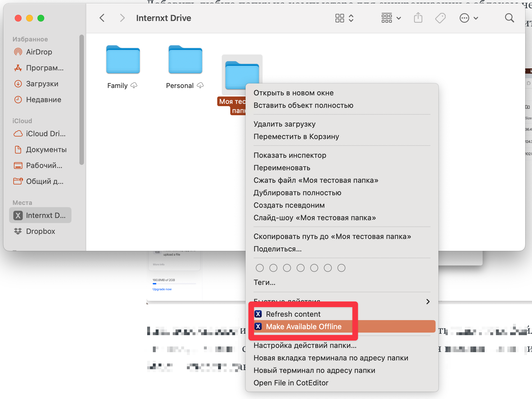Choose Показать инспектор
Image resolution: width=532 pixels, height=399 pixels.
click(x=342, y=155)
